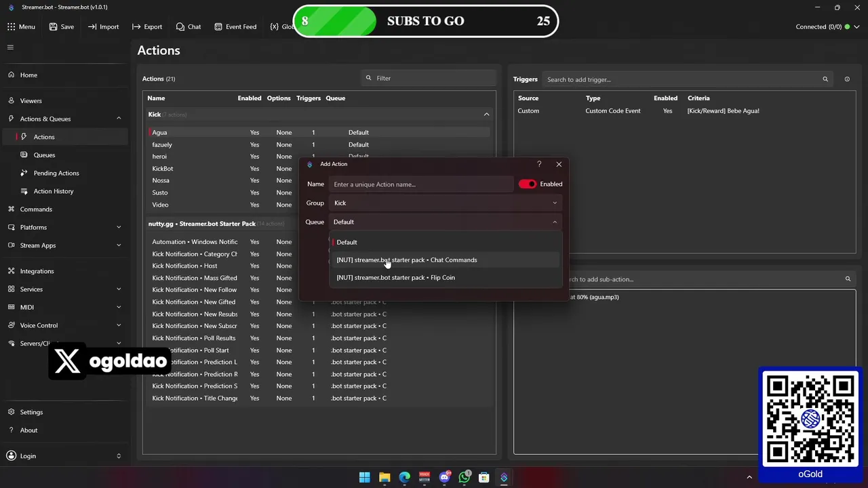Open Discord from taskbar

pyautogui.click(x=445, y=478)
